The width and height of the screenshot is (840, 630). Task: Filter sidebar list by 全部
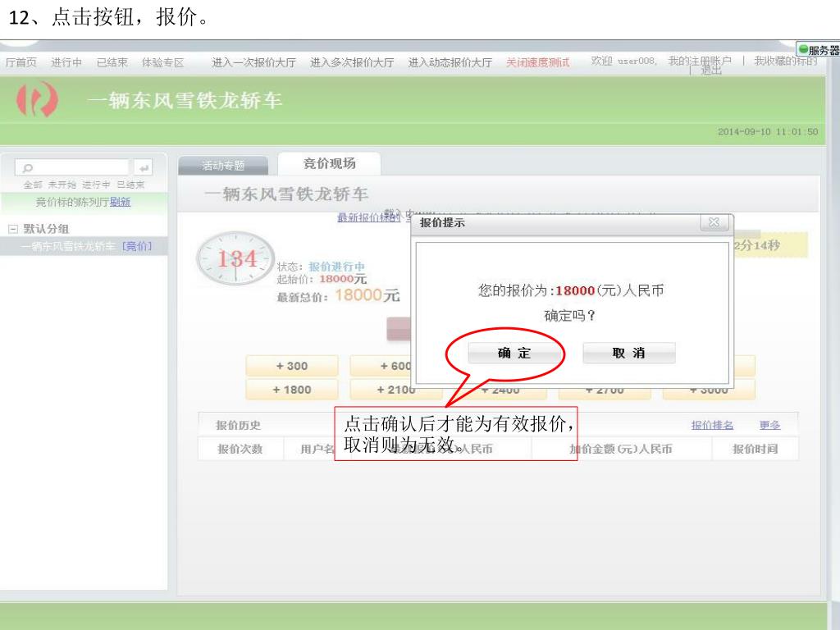tap(33, 185)
